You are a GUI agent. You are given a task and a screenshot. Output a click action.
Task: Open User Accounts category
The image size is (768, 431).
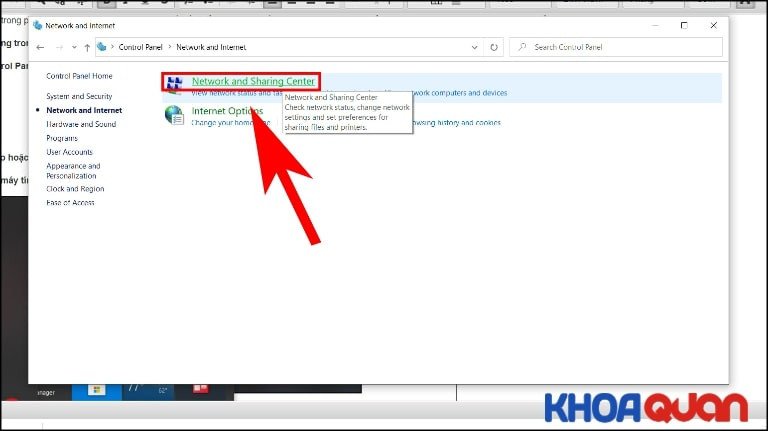click(69, 152)
